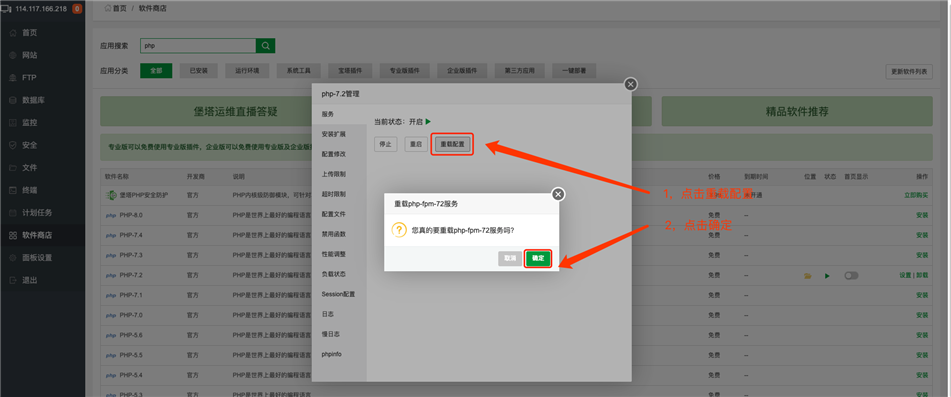The image size is (951, 397).
Task: Focus the 应用搜索 field containing php
Action: (x=198, y=45)
